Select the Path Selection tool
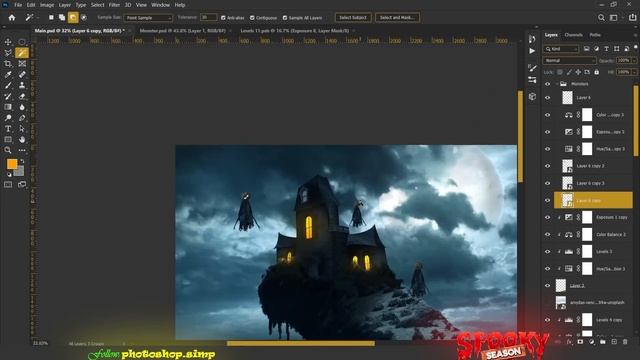 coord(22,129)
